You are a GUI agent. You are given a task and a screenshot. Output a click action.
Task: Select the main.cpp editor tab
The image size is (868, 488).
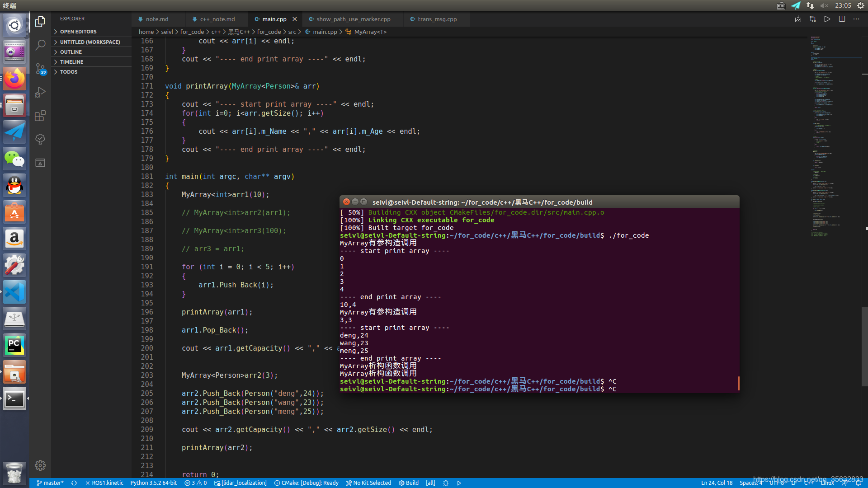[x=274, y=19]
